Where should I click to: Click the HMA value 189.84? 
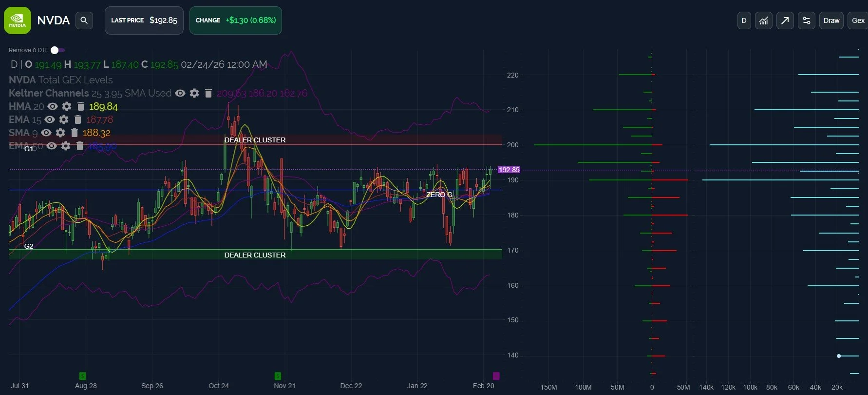[103, 106]
